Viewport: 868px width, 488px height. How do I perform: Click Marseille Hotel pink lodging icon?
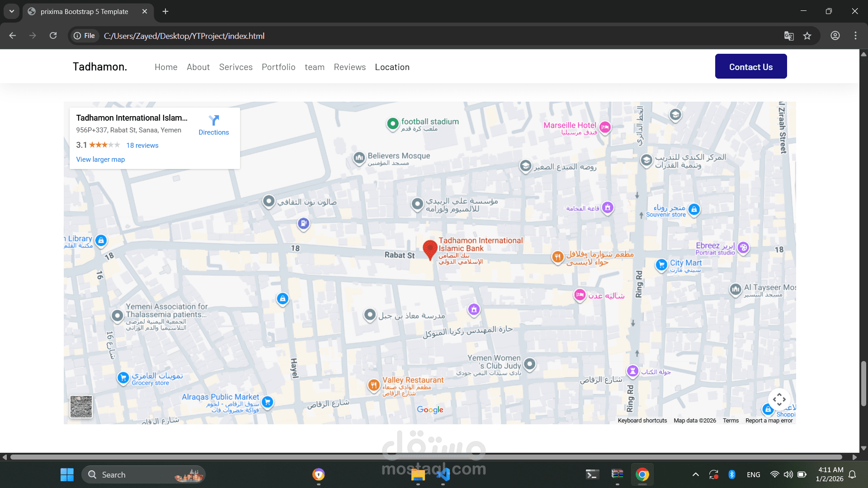pos(605,127)
